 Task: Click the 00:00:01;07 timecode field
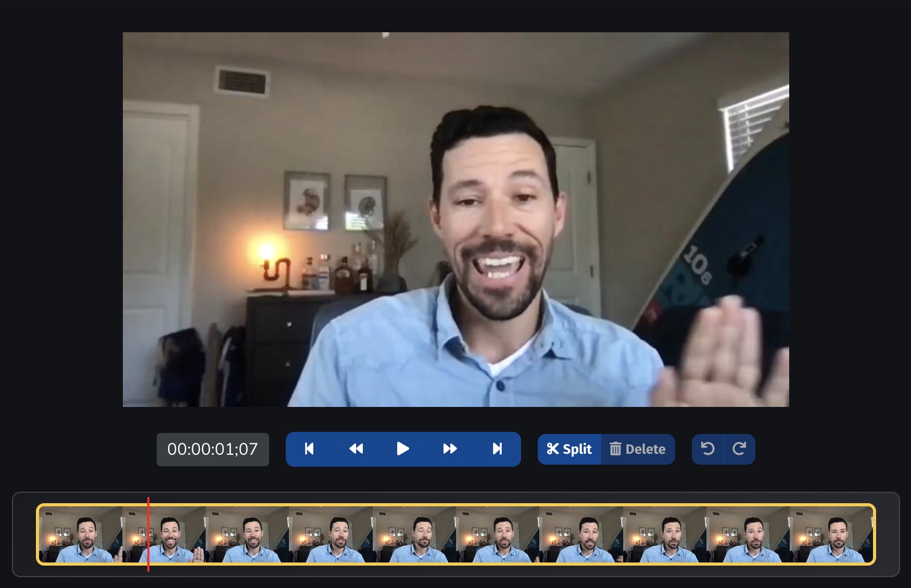(x=212, y=449)
